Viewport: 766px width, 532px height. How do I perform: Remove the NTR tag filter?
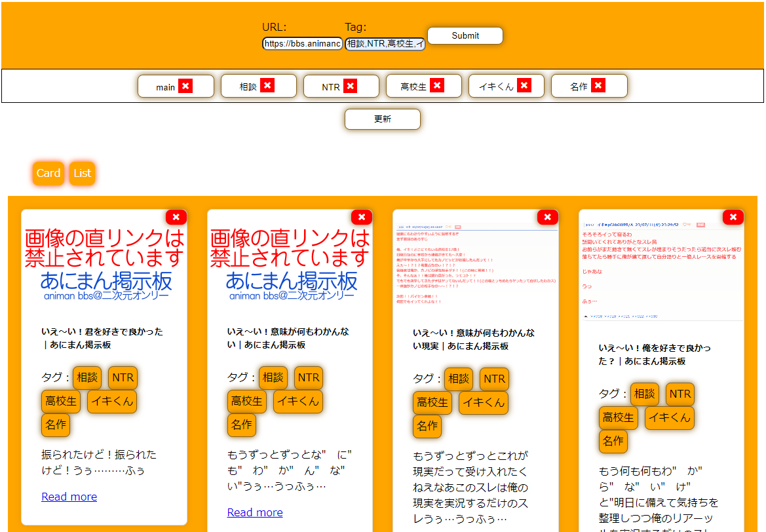[350, 86]
